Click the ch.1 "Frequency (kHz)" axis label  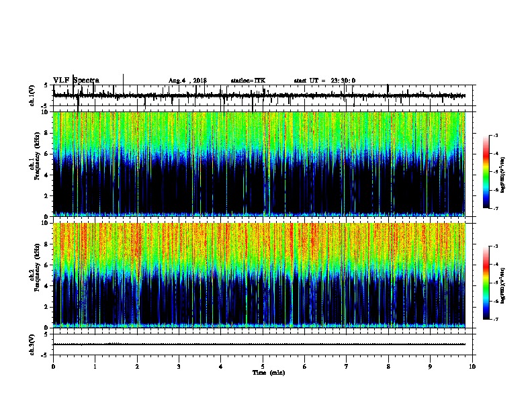click(37, 156)
